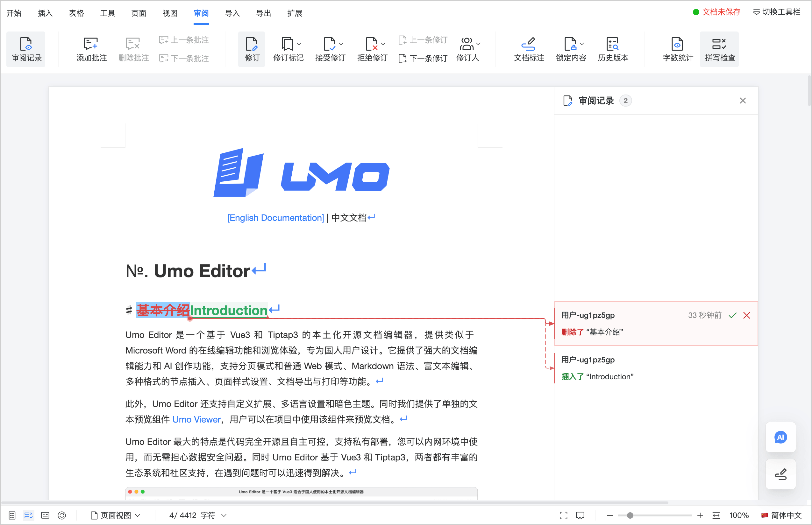This screenshot has height=525, width=812.
Task: Click the inserted Introduction heading text
Action: tap(229, 310)
